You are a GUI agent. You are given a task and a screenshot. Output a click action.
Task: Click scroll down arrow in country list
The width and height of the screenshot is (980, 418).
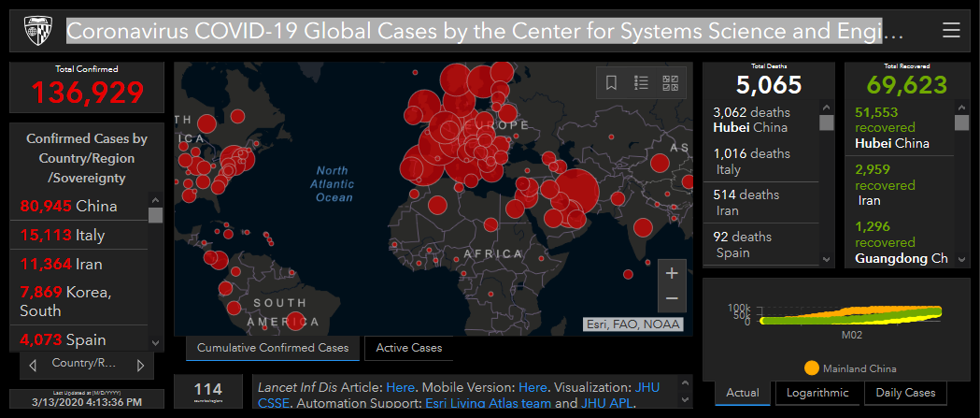click(156, 343)
